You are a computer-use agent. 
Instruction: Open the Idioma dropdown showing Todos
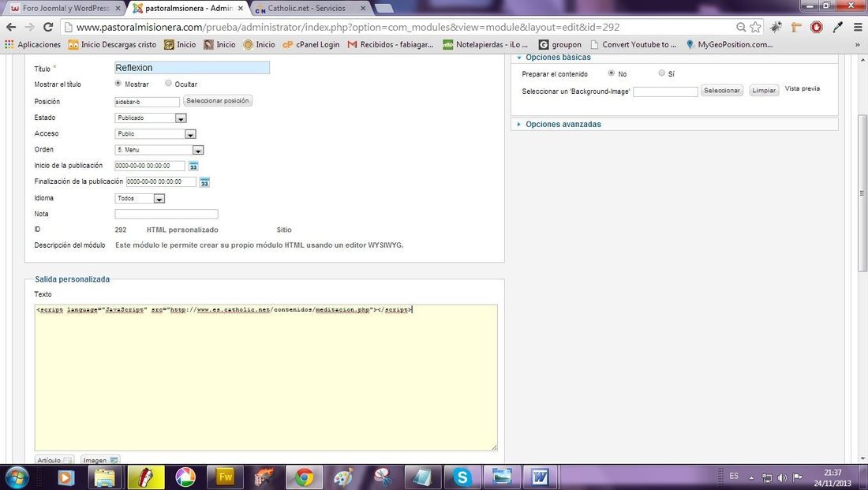click(140, 198)
